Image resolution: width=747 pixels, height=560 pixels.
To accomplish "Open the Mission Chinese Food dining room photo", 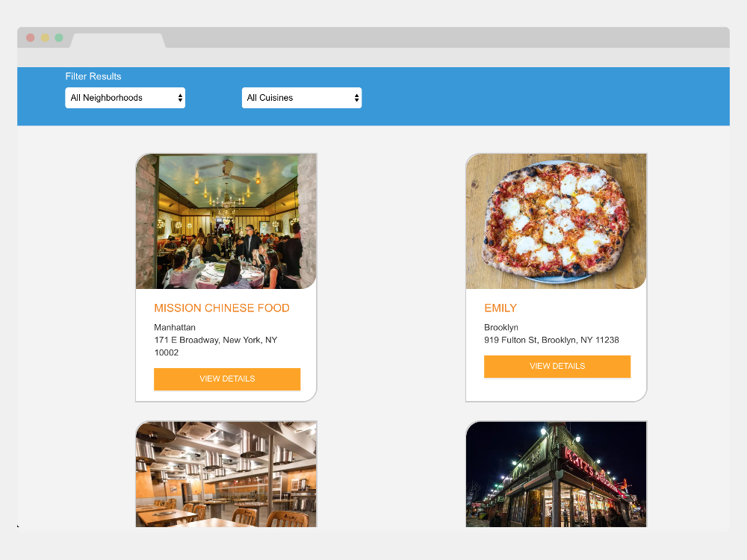I will pos(226,222).
